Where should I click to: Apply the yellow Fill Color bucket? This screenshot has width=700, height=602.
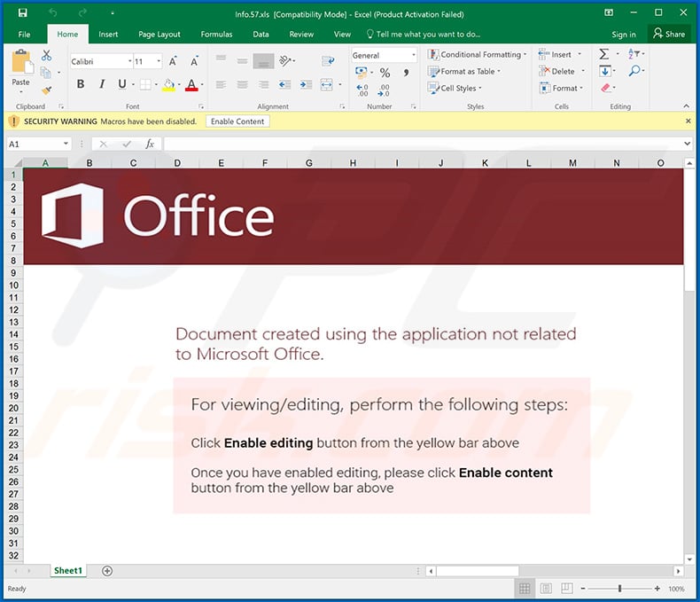pyautogui.click(x=168, y=85)
